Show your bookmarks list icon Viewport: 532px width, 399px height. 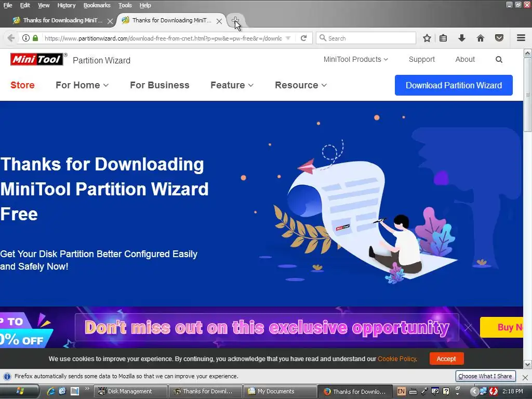pos(443,38)
